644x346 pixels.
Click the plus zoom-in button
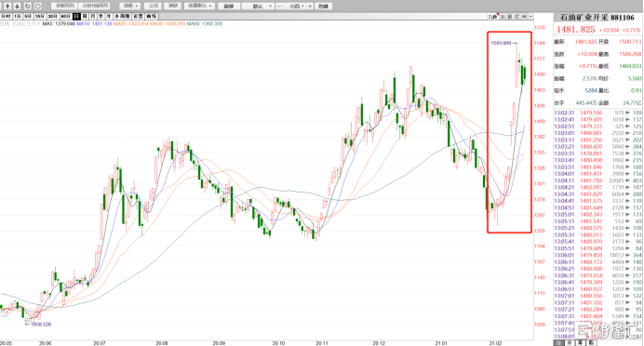pyautogui.click(x=310, y=7)
